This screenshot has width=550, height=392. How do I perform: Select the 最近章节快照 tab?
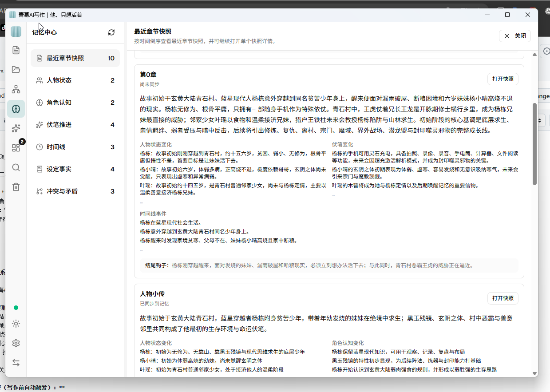(75, 58)
